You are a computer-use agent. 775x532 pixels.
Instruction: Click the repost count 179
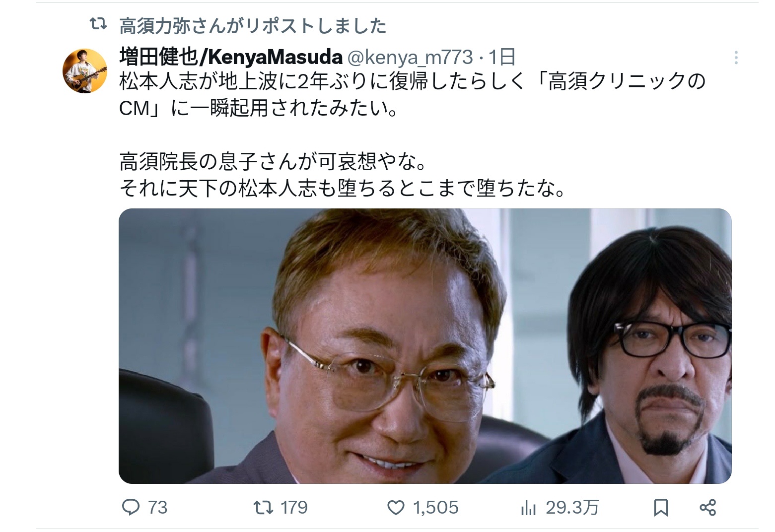click(x=294, y=508)
